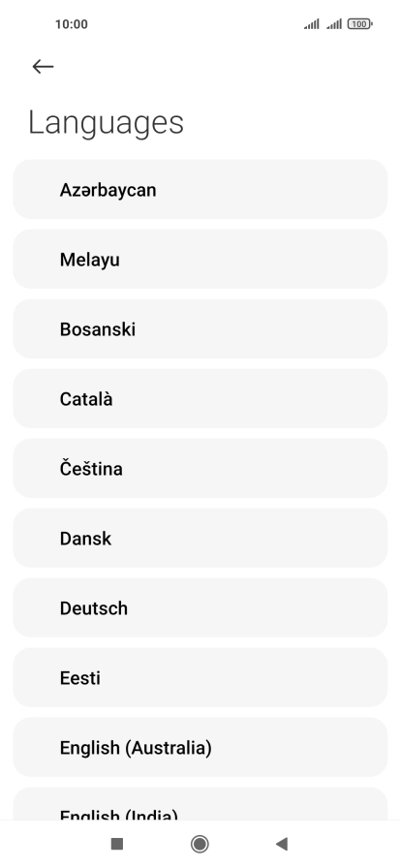Tap the second signal strength icon
The image size is (400, 868).
coord(334,24)
